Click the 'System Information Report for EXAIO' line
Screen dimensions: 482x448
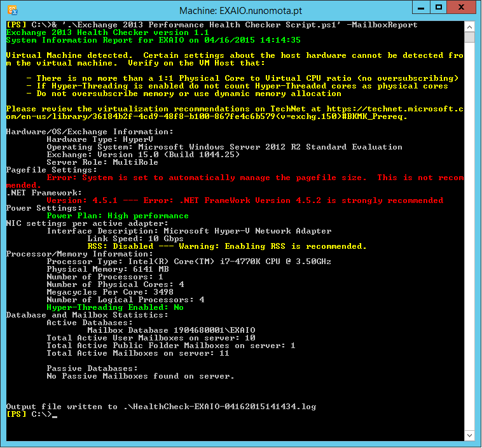pos(153,40)
